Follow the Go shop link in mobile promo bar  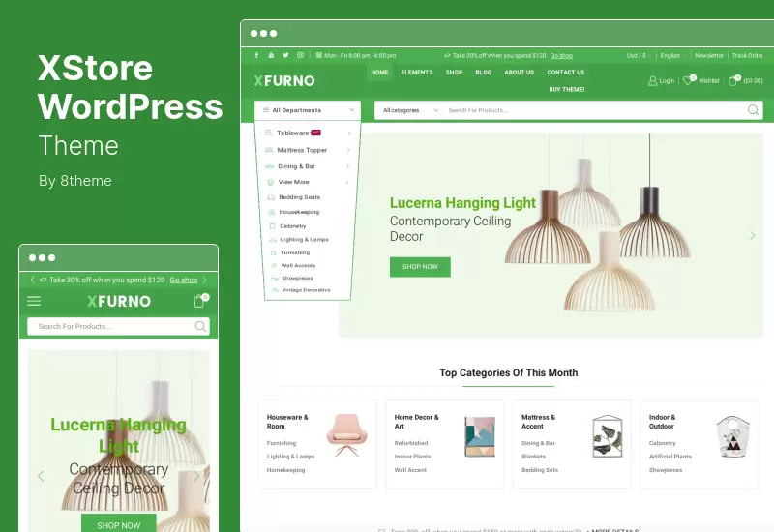(x=184, y=280)
